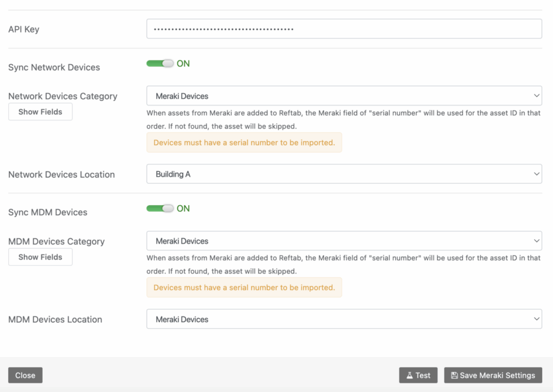Turn off the Sync MDM Devices switch

[x=160, y=208]
